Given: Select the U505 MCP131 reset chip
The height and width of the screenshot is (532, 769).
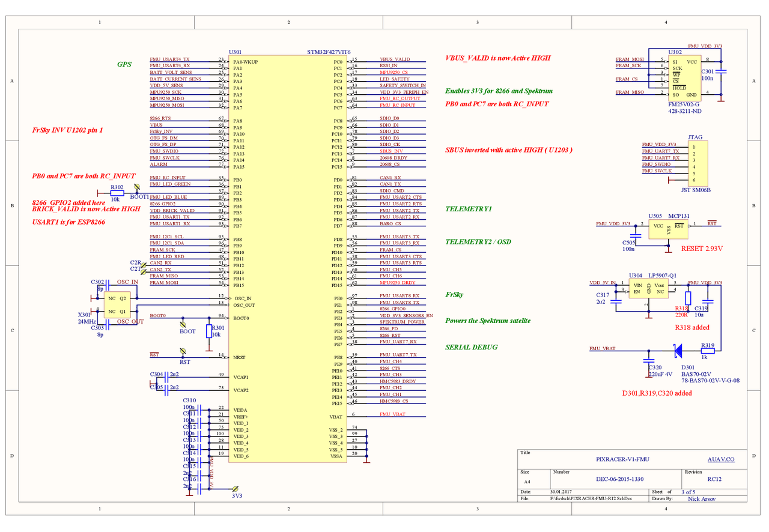Looking at the screenshot, I should pyautogui.click(x=669, y=229).
